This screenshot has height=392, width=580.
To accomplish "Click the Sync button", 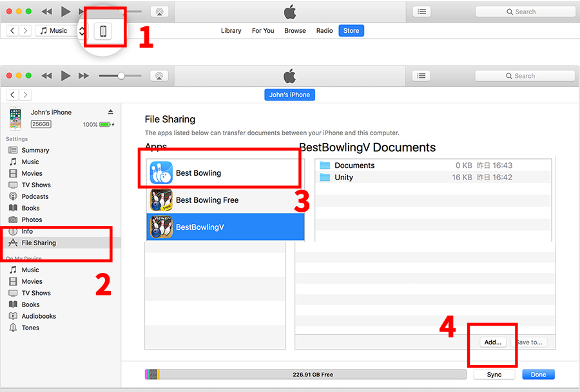I will (494, 374).
